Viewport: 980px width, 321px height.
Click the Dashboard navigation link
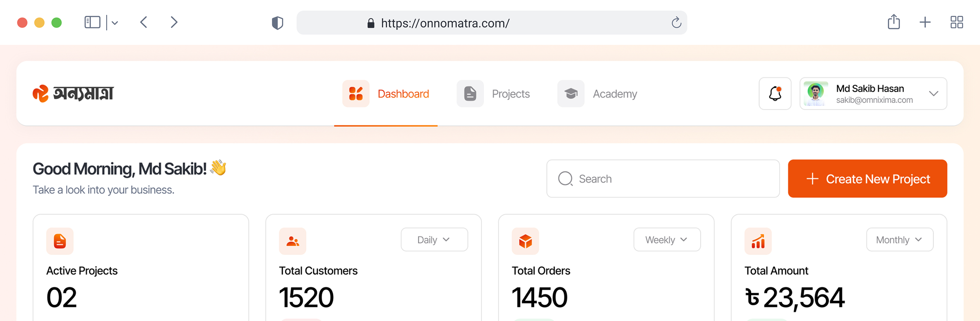pyautogui.click(x=403, y=93)
